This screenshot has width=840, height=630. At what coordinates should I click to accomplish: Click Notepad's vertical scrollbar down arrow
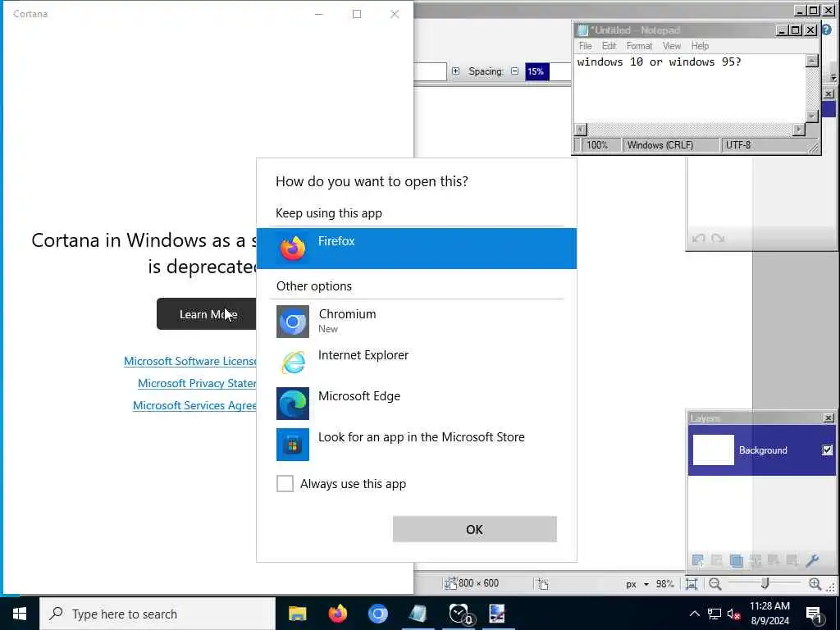tap(811, 116)
